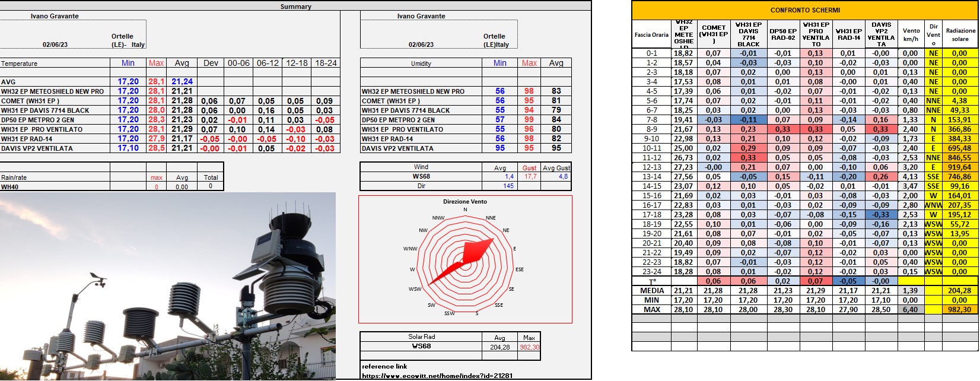Click the Dev column header
Viewport: 980px width, 381px height.
point(211,63)
